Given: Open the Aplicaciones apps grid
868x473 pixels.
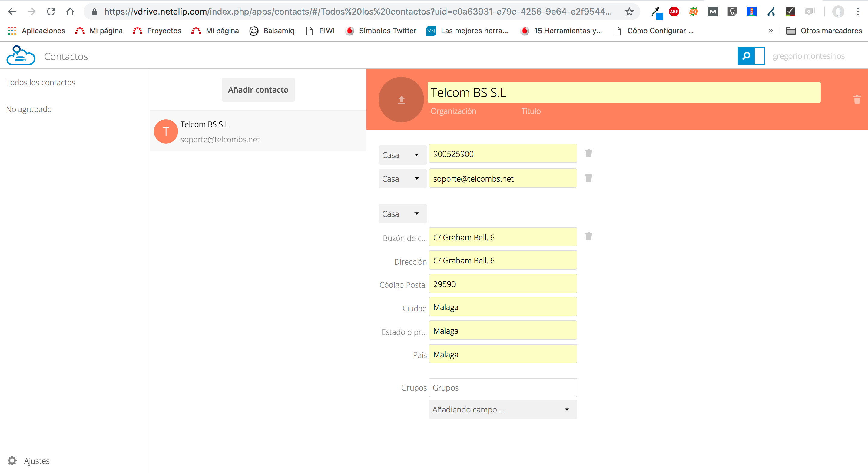Looking at the screenshot, I should 12,31.
